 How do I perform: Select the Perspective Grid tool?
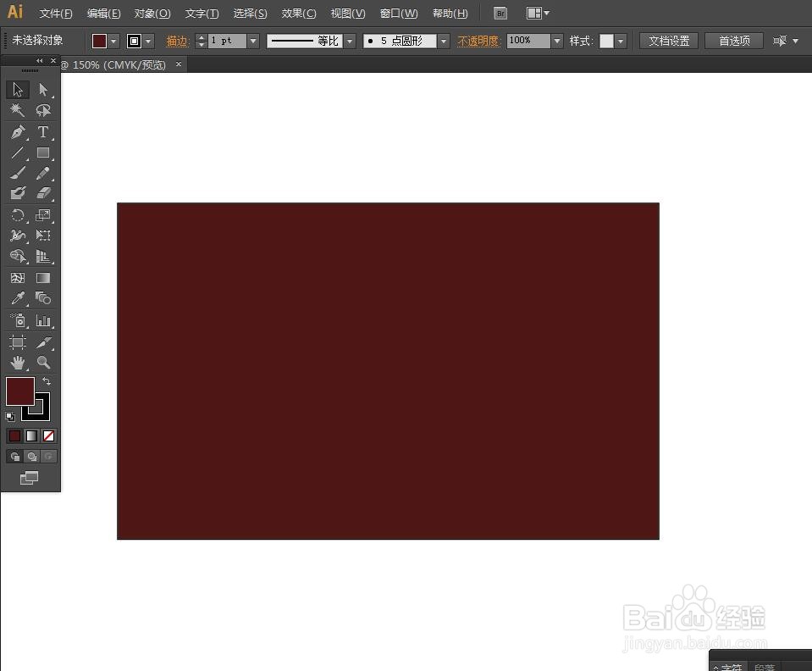(x=43, y=256)
